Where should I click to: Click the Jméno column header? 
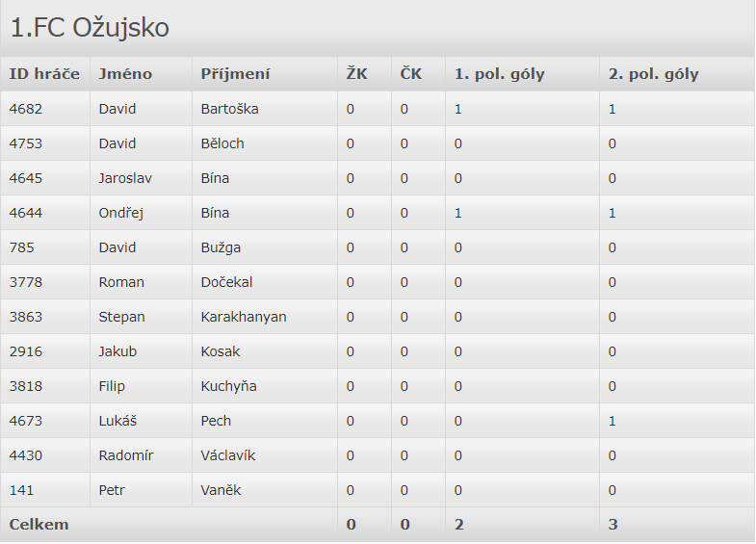tap(125, 74)
